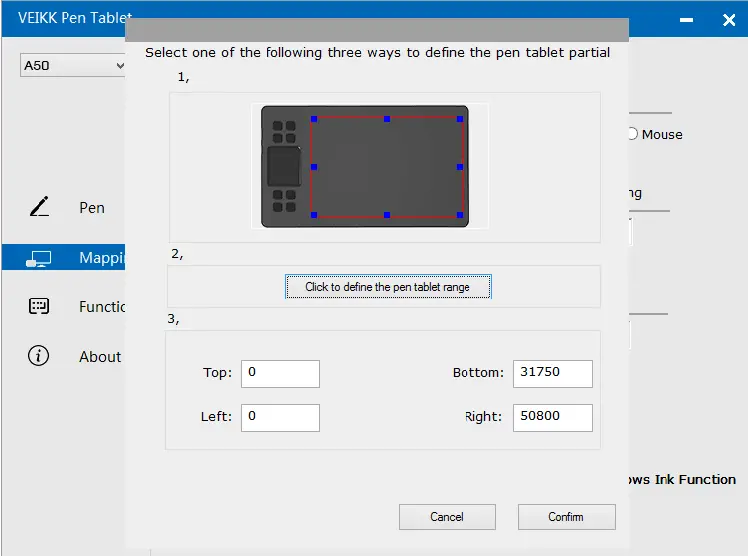This screenshot has width=748, height=556.
Task: Click the left-middle blue resize handle
Action: pos(314,167)
